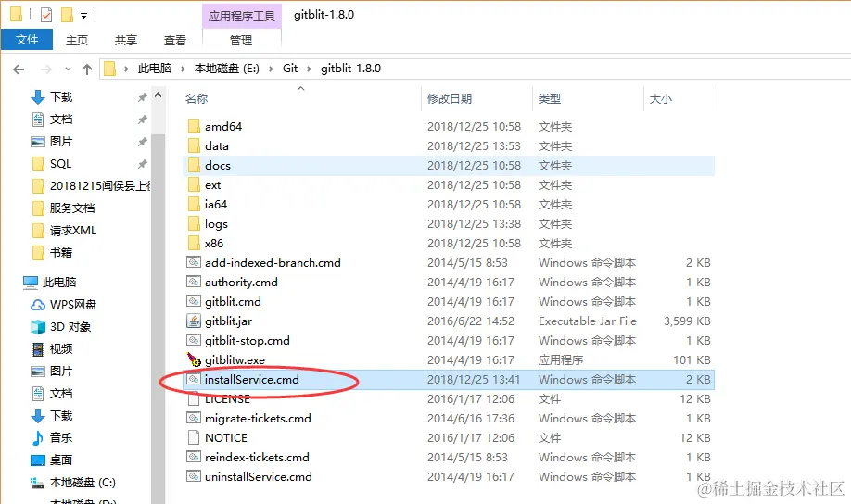851x504 pixels.
Task: Go back with the back arrow
Action: [x=19, y=69]
